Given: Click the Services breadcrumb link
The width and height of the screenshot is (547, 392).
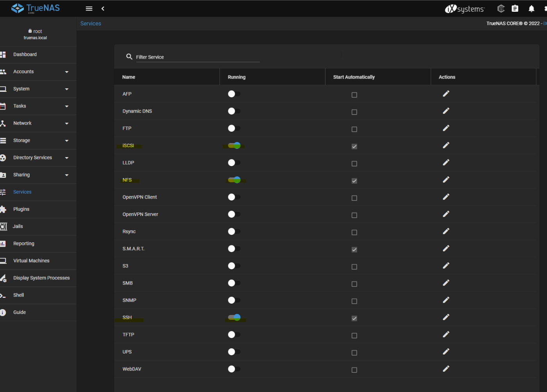Looking at the screenshot, I should (91, 23).
